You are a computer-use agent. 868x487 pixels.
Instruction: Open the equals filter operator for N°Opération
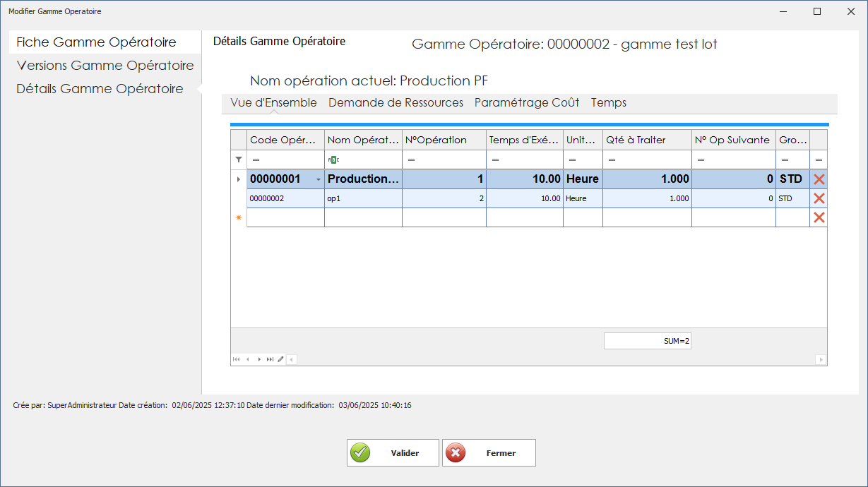click(x=410, y=159)
